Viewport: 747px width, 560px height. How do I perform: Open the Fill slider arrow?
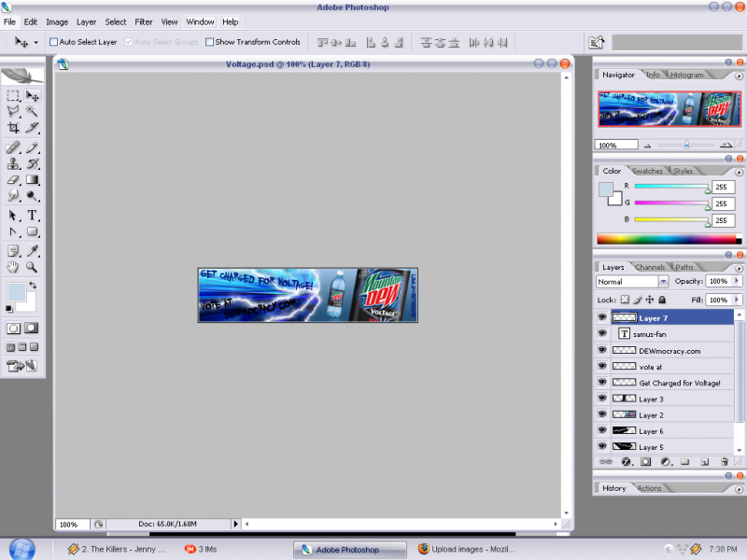(737, 300)
